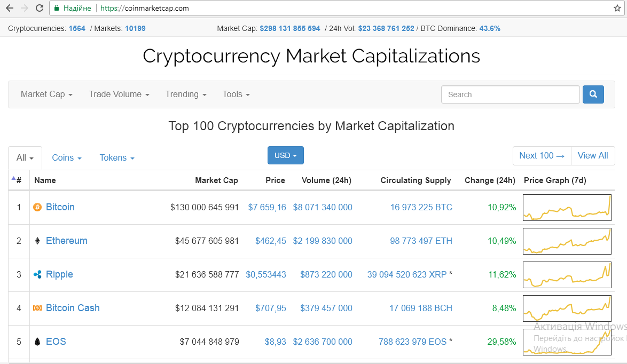
Task: Sort table by Volume (24h) header
Action: [x=326, y=180]
